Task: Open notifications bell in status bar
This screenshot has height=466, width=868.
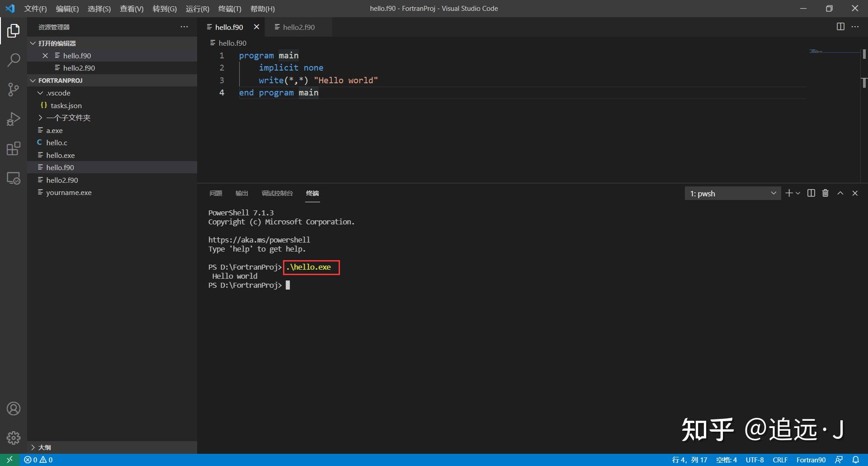Action: point(855,460)
